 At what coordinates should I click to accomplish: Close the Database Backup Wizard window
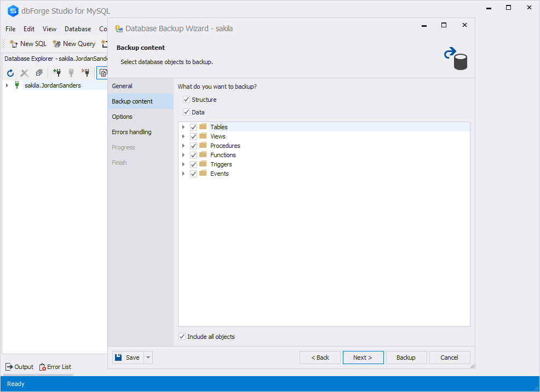[x=464, y=25]
